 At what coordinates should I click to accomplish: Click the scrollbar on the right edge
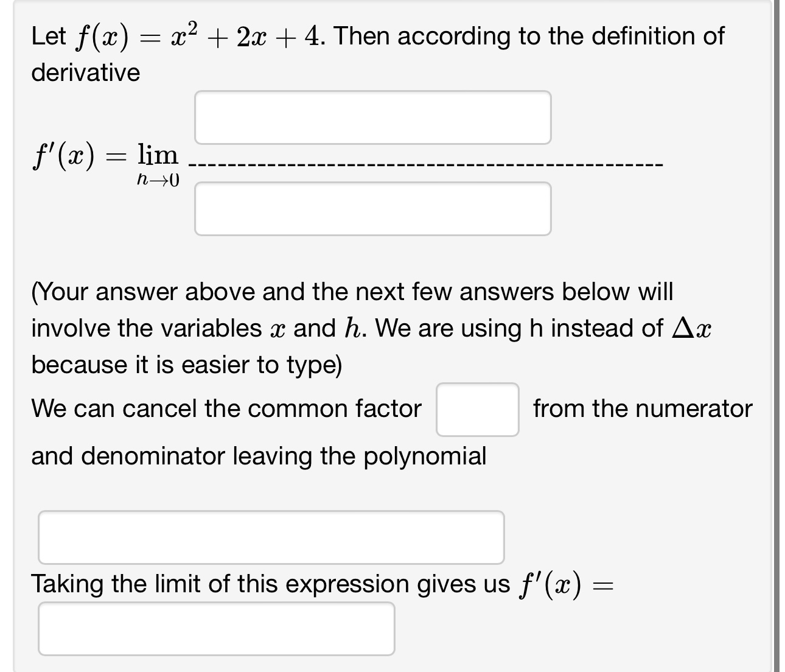tap(781, 335)
